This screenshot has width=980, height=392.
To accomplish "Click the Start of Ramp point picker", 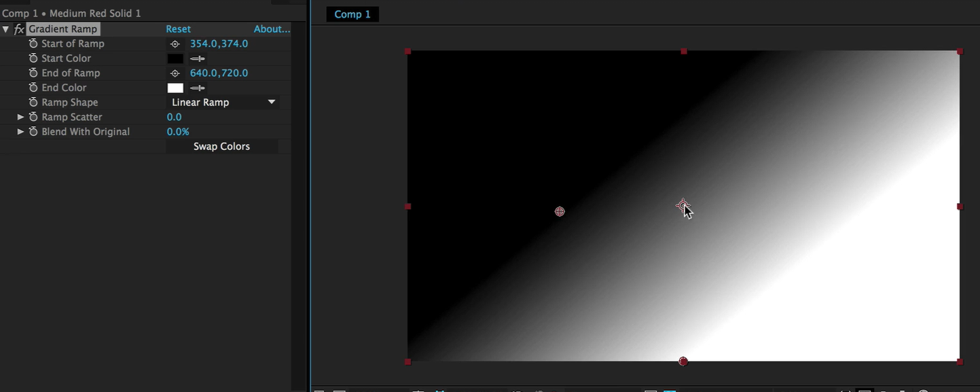I will 175,43.
